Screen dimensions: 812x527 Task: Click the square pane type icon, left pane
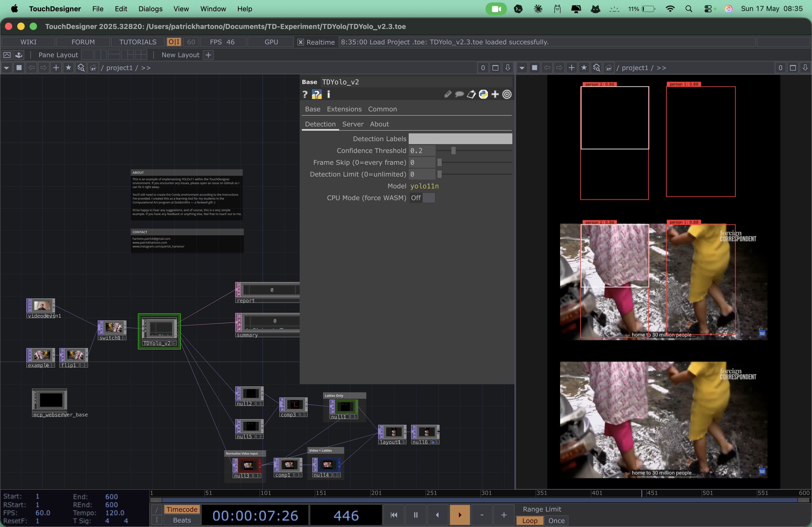19,68
